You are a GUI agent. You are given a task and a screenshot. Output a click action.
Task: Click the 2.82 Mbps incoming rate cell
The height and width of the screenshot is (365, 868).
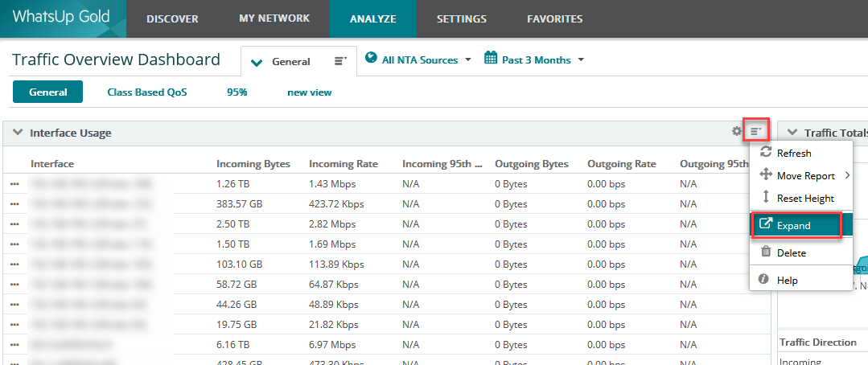click(332, 224)
